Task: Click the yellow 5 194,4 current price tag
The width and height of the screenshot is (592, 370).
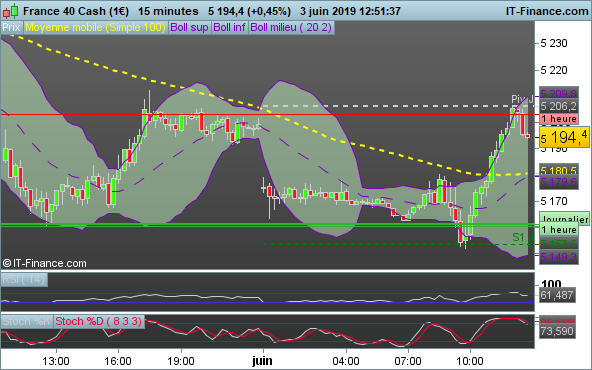Action: pos(564,137)
